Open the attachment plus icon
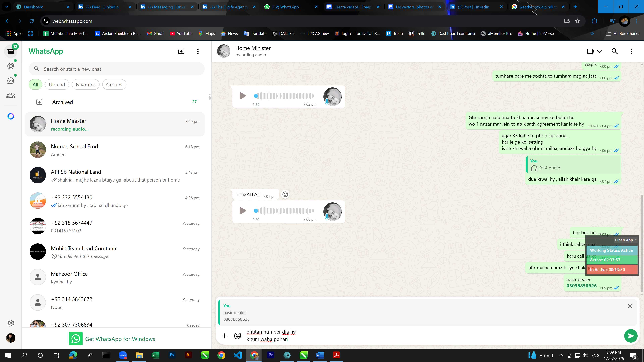 coord(224,336)
